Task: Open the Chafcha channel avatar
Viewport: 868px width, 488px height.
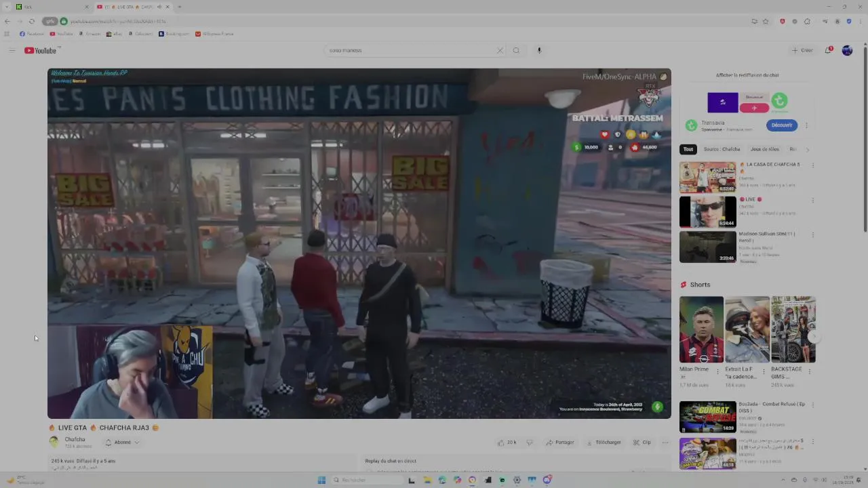Action: (x=54, y=442)
